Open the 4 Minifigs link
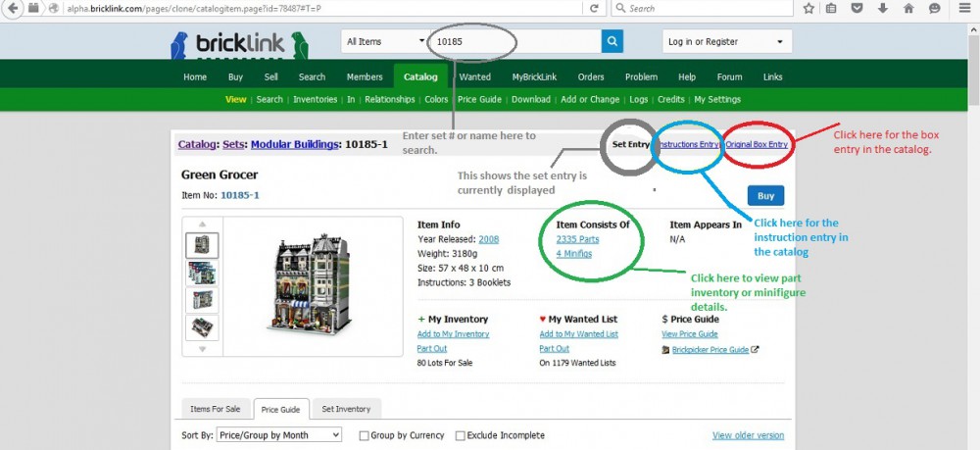Viewport: 980px width, 450px height. (573, 254)
